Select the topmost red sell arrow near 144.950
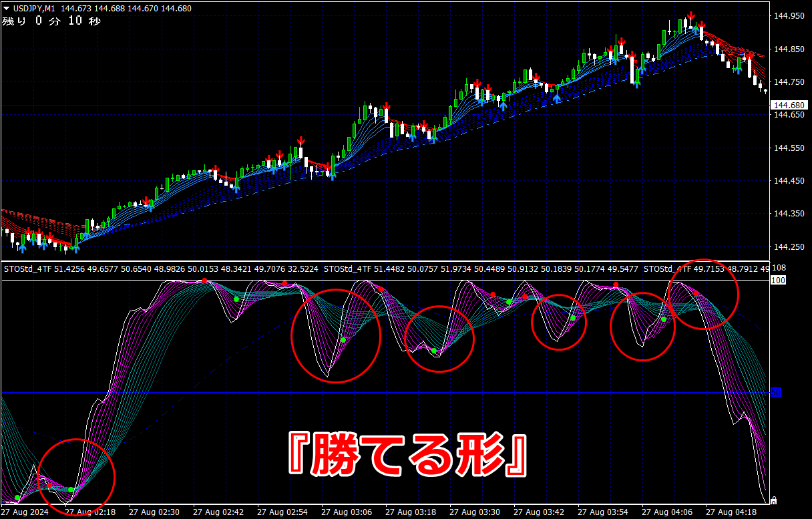Screen dimensions: 812x519 point(691,16)
